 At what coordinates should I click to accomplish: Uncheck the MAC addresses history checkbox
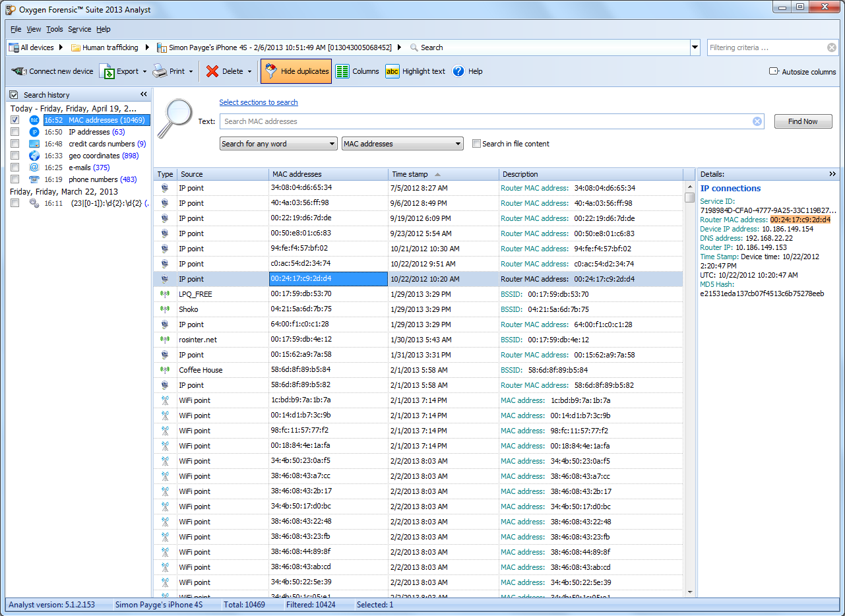point(15,120)
